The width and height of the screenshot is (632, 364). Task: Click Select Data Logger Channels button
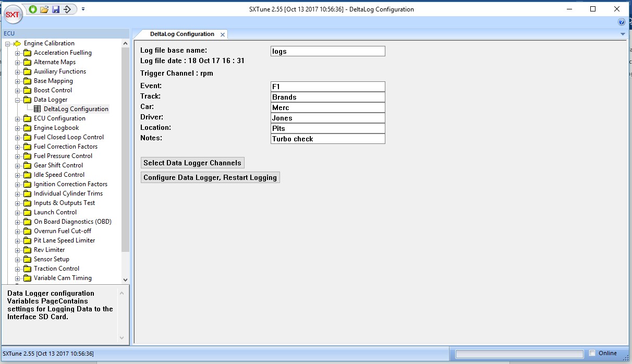click(x=192, y=163)
